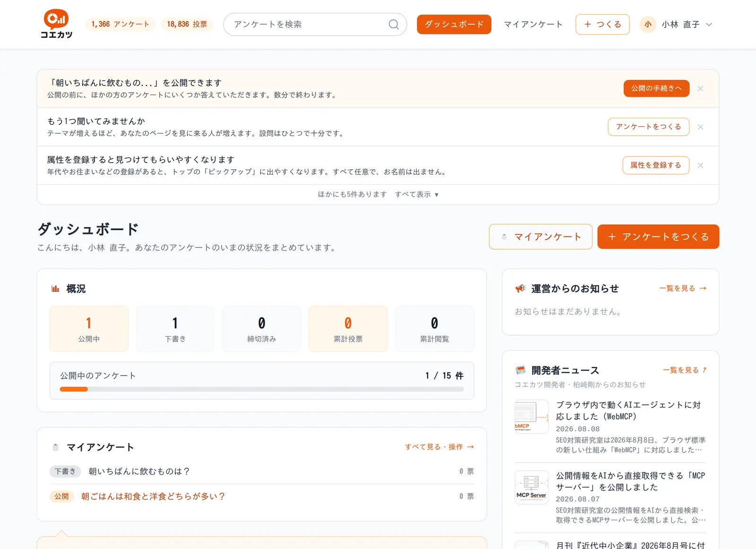This screenshot has height=549, width=756.
Task: Go to マイアンケート in top navigation
Action: pyautogui.click(x=533, y=24)
